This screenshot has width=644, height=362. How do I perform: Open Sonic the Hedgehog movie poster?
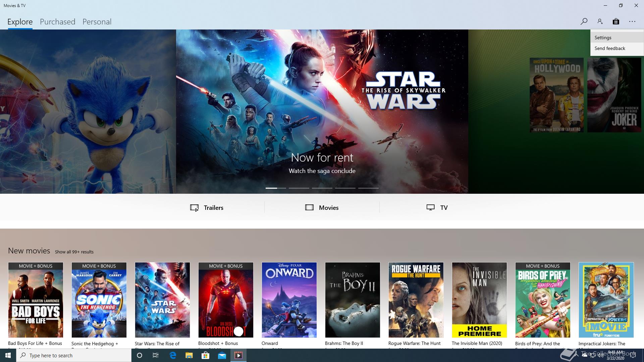click(x=99, y=300)
